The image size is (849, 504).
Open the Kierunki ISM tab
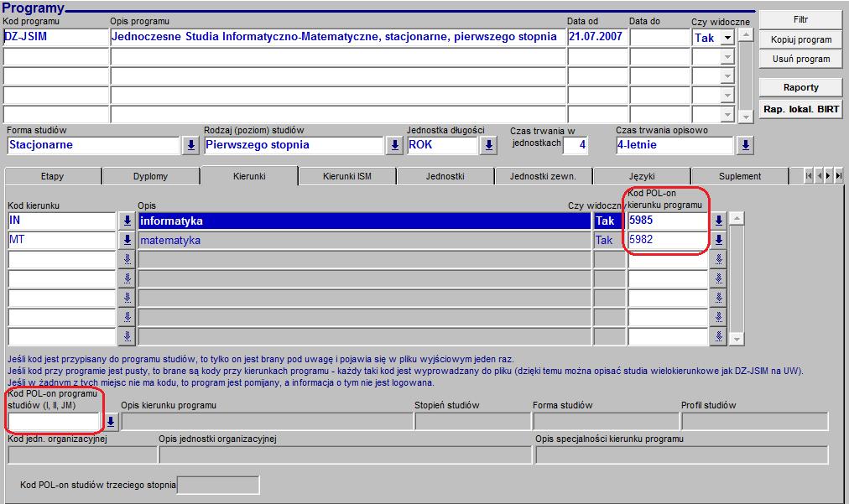347,176
